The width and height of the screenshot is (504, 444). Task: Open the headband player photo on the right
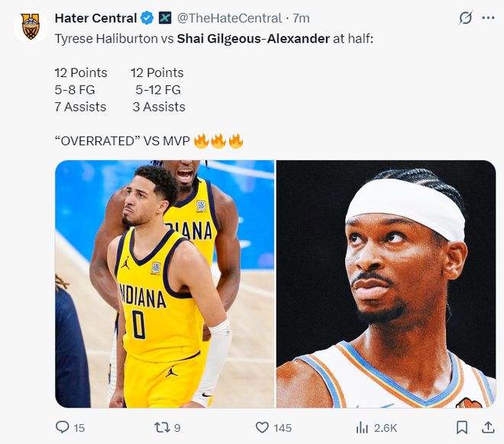tap(386, 284)
